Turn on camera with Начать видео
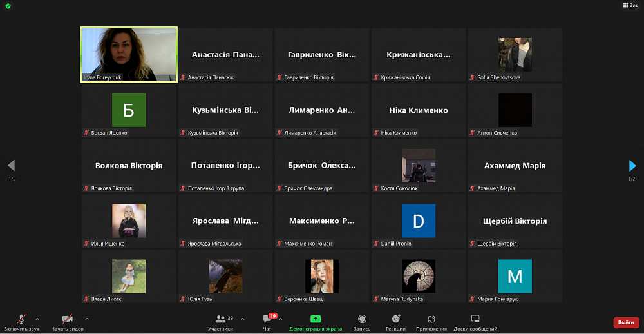 (x=68, y=322)
